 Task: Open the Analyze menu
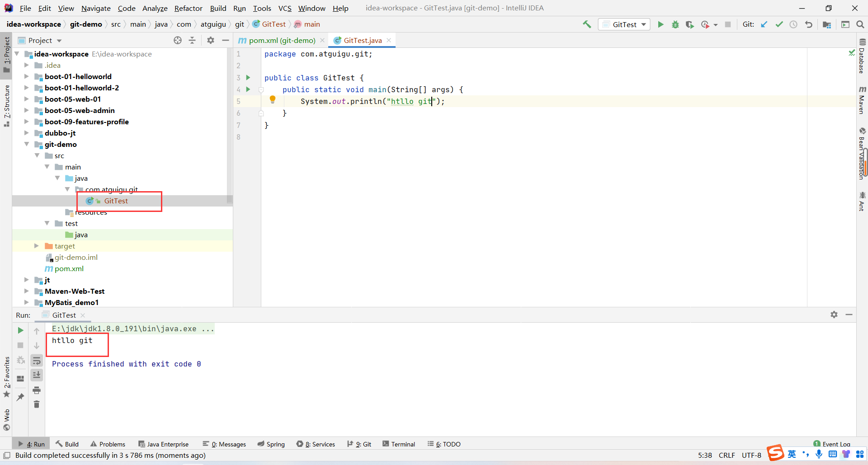click(155, 8)
